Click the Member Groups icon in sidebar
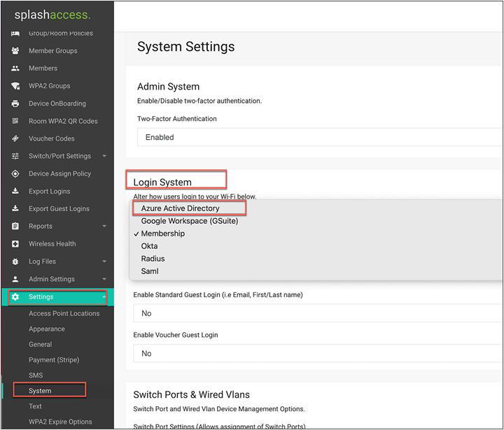 coord(15,51)
